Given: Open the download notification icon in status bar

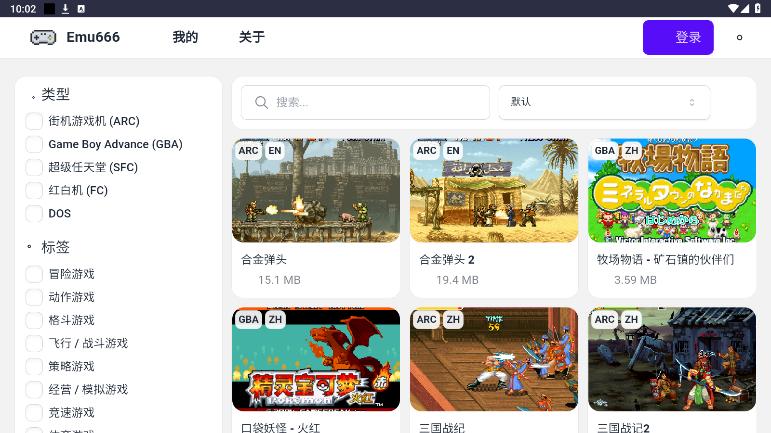Looking at the screenshot, I should [x=65, y=8].
